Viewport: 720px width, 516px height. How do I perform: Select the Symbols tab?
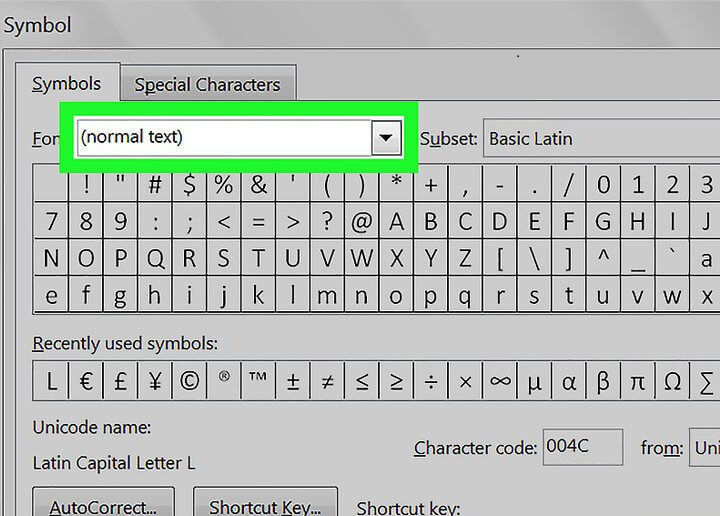pyautogui.click(x=67, y=84)
